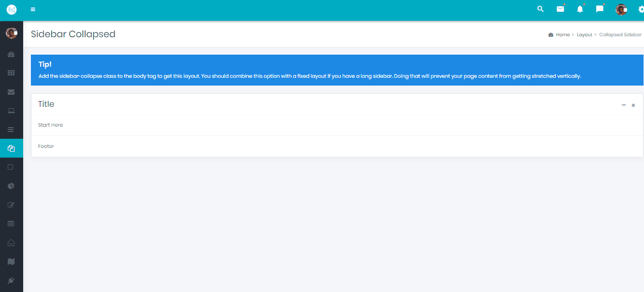
Task: Click the app logo in the top-left corner
Action: tap(12, 9)
